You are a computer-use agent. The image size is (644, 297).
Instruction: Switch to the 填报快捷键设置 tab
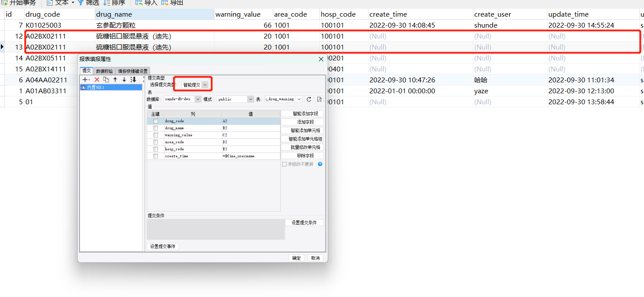[133, 71]
